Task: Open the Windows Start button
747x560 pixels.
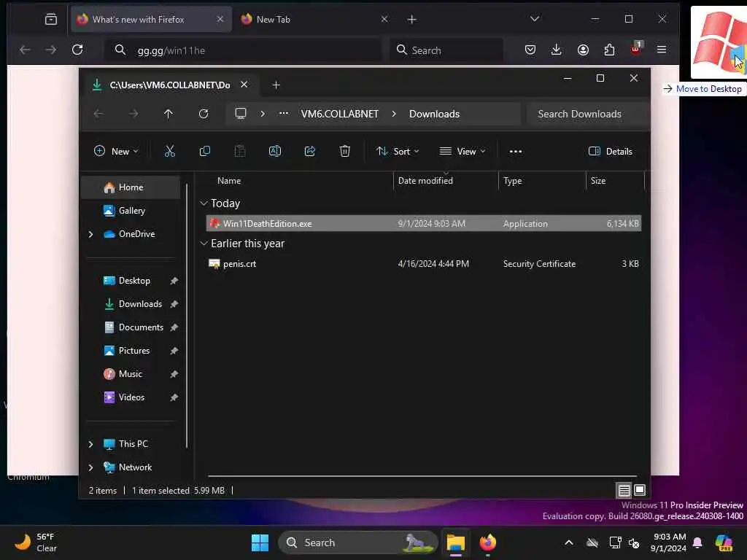Action: (x=260, y=542)
